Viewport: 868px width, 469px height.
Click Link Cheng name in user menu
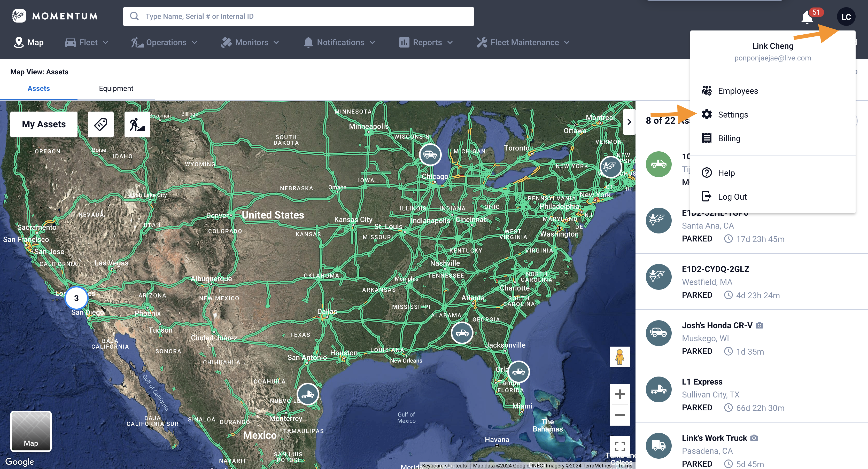[x=773, y=46]
